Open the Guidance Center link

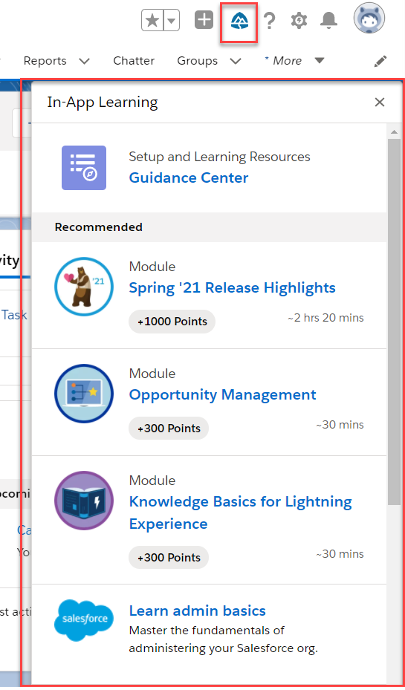click(188, 178)
